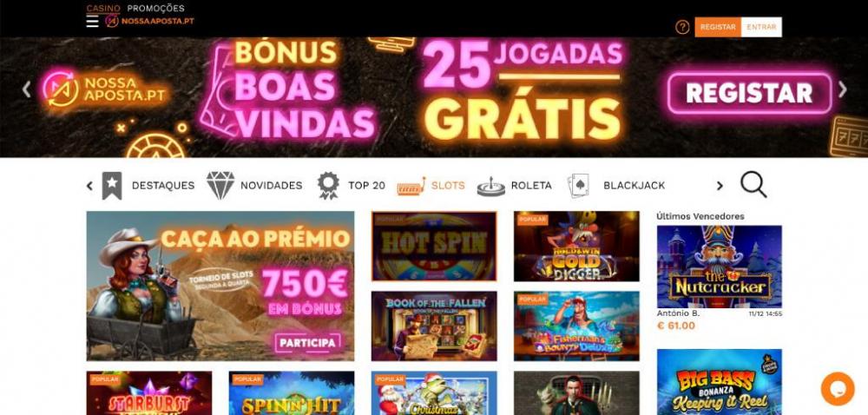Click the Entrar login button

coord(761,27)
